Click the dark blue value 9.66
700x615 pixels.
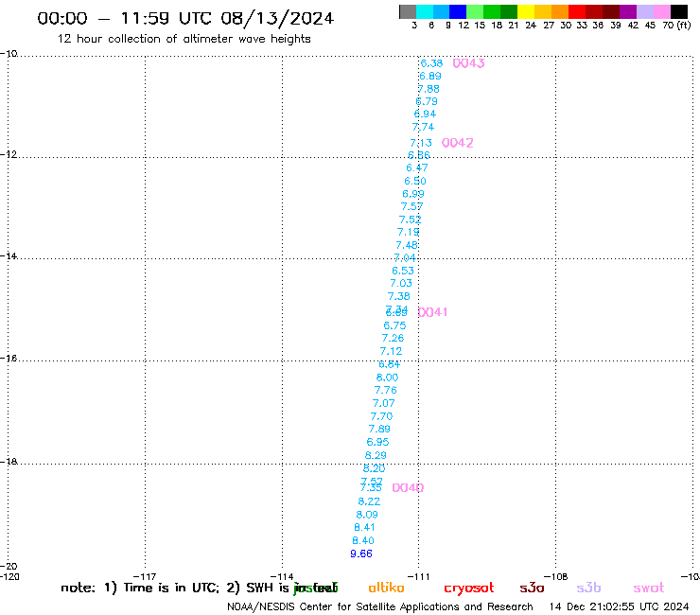361,553
